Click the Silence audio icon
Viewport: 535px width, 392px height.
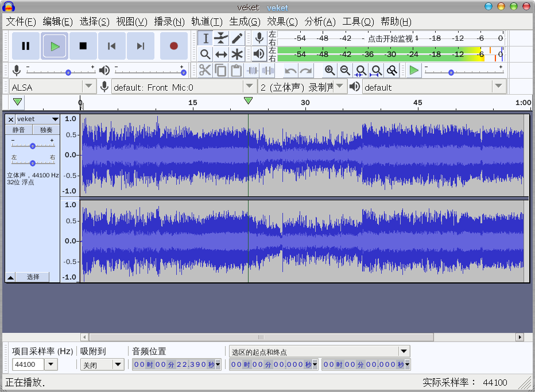(268, 71)
